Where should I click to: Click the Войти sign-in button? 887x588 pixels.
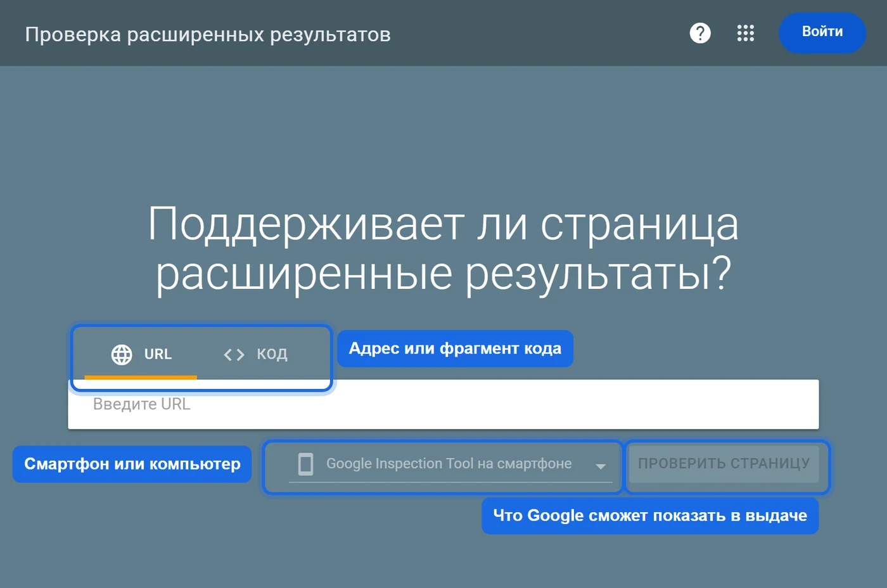point(822,32)
